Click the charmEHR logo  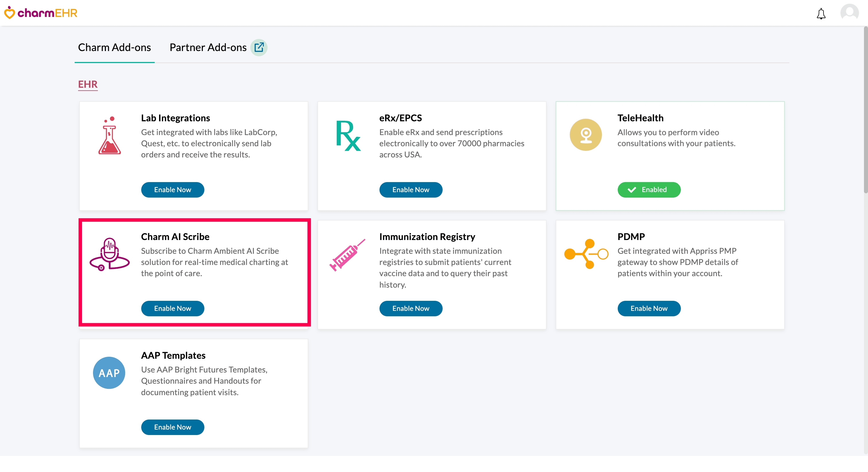coord(41,13)
